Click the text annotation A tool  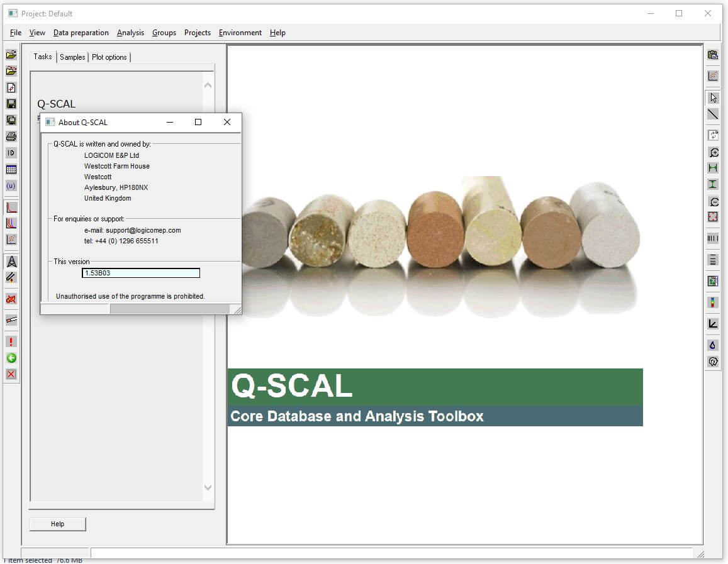pyautogui.click(x=11, y=261)
